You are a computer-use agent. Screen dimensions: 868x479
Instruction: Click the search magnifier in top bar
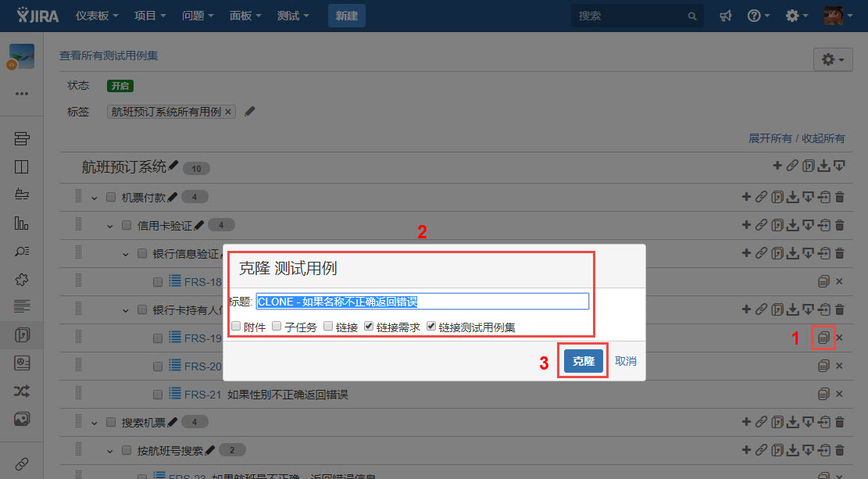(x=692, y=16)
